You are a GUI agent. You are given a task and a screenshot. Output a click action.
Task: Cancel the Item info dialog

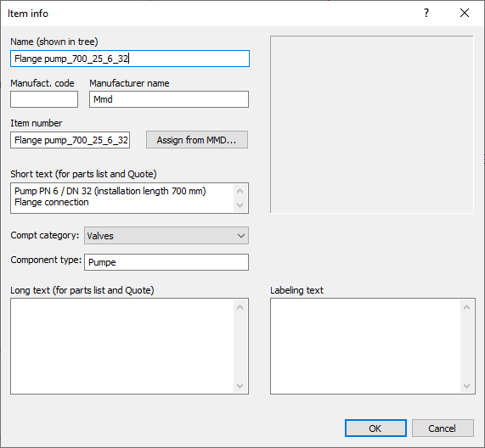click(x=443, y=428)
